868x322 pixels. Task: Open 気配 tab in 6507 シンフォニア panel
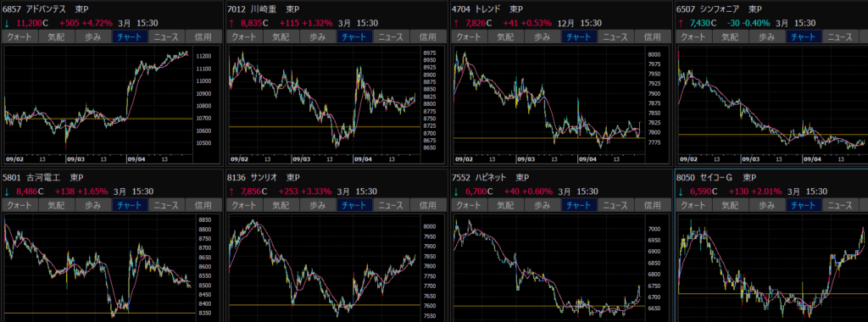pos(731,37)
